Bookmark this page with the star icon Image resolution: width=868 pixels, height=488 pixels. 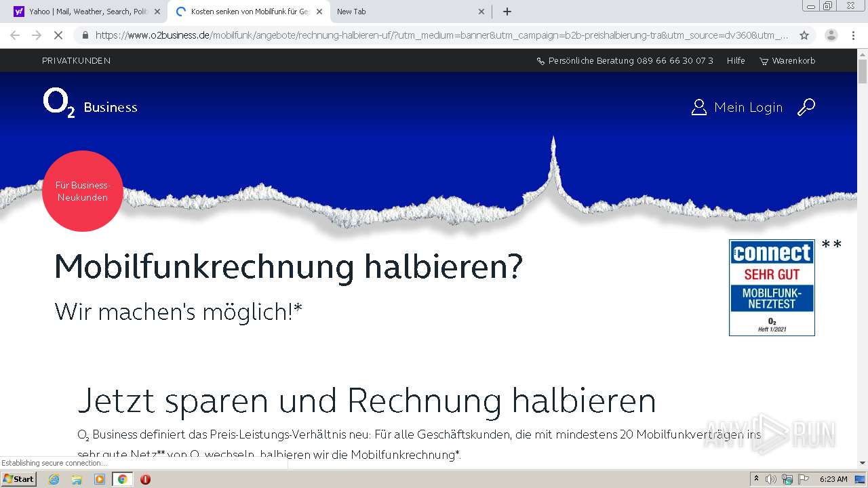(x=804, y=35)
